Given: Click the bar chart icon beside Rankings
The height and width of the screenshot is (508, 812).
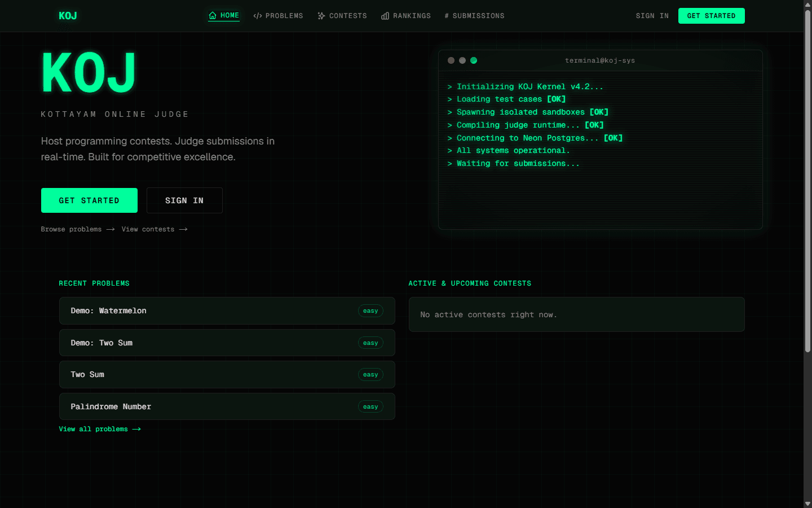Looking at the screenshot, I should tap(385, 16).
